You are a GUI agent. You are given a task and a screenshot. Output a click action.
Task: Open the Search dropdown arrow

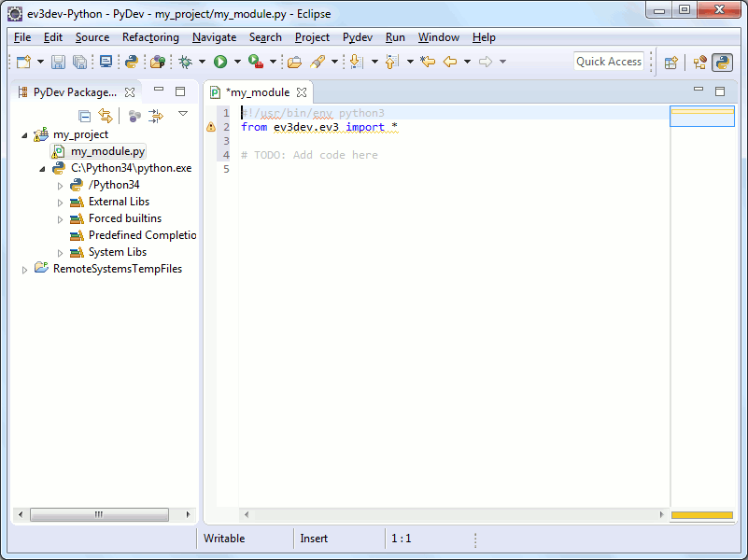click(x=335, y=62)
